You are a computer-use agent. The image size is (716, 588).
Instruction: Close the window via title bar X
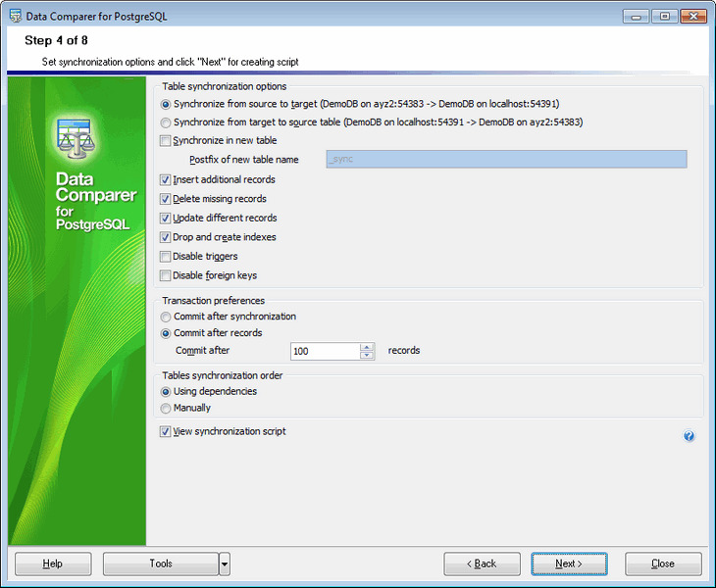pos(693,17)
